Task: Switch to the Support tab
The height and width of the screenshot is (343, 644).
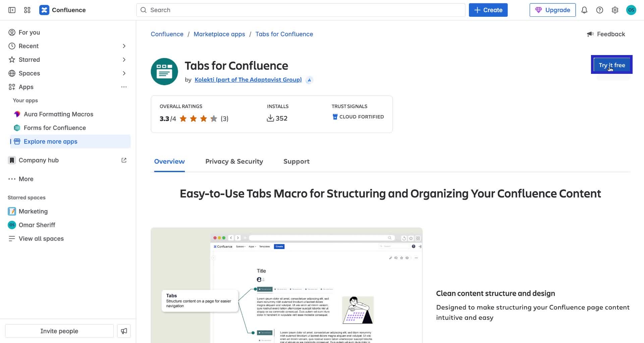Action: (296, 161)
